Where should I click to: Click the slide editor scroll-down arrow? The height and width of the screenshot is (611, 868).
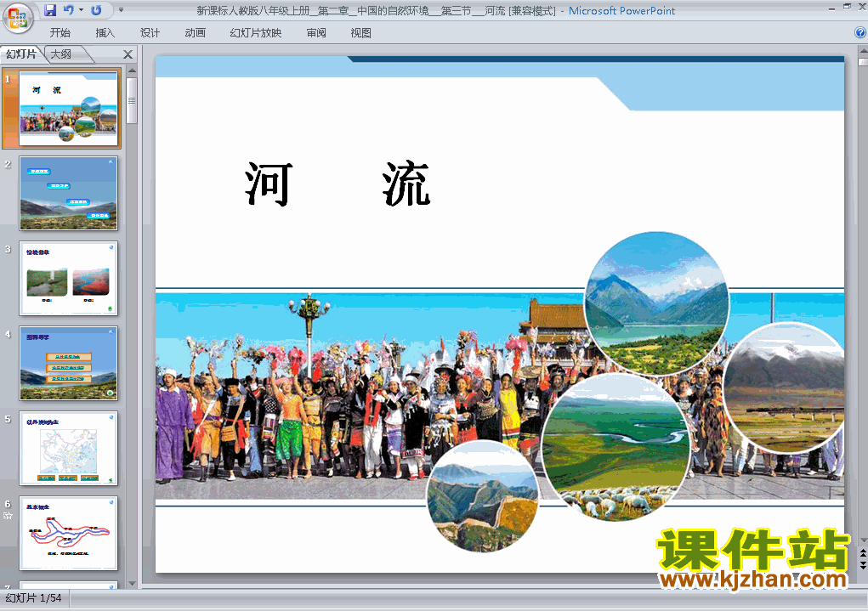(x=863, y=540)
